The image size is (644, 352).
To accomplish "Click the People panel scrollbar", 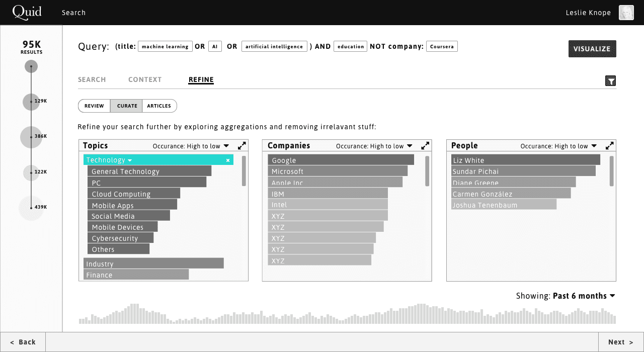I will 612,171.
